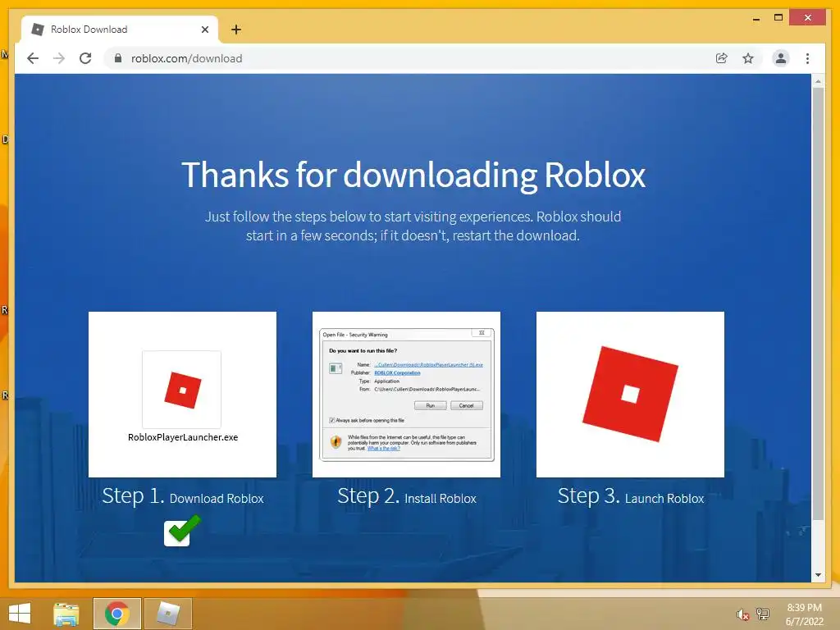The width and height of the screenshot is (840, 630).
Task: Open File Explorer from the taskbar
Action: click(66, 614)
